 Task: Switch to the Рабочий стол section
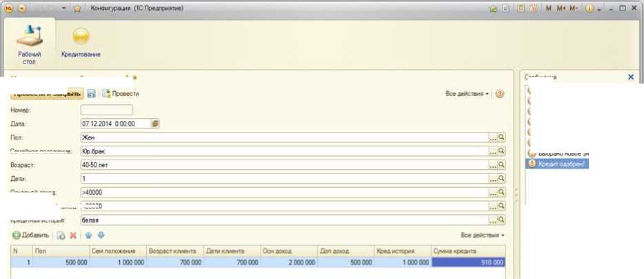[29, 44]
